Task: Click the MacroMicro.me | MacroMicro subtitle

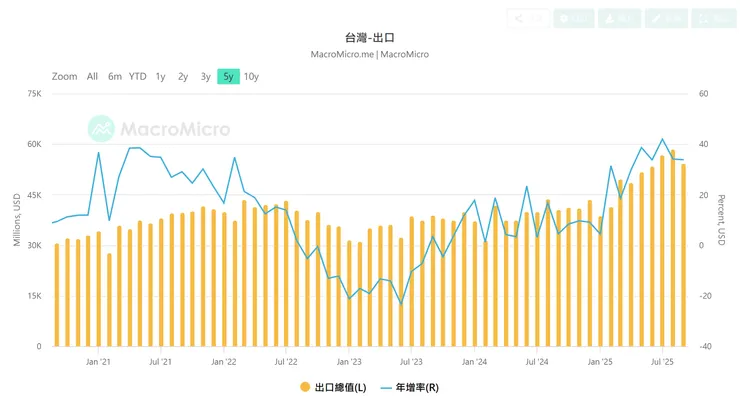Action: pos(370,54)
